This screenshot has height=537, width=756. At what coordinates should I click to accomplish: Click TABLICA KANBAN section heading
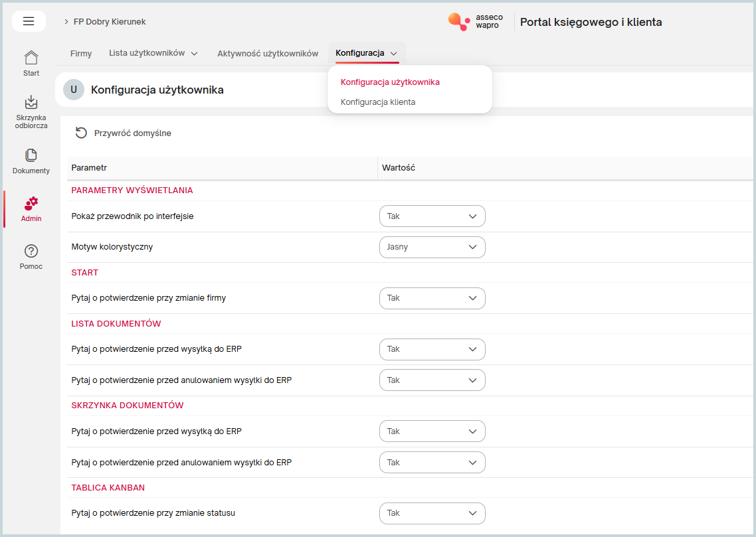point(108,488)
